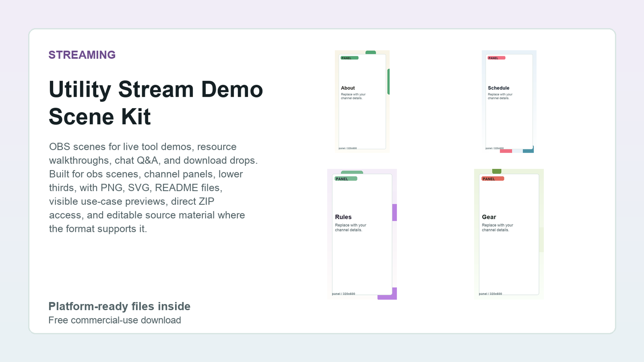
Task: Click 'panel / 320x600' label under About card
Action: 348,148
